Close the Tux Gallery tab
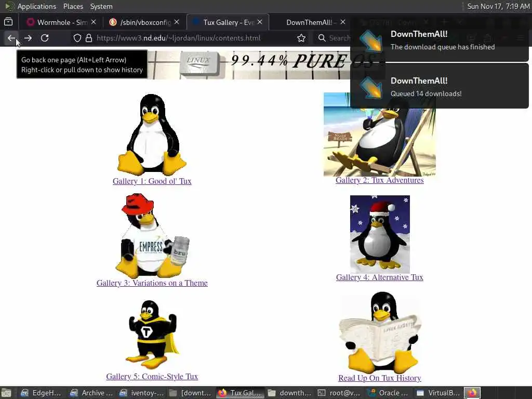The image size is (532, 399). [260, 22]
